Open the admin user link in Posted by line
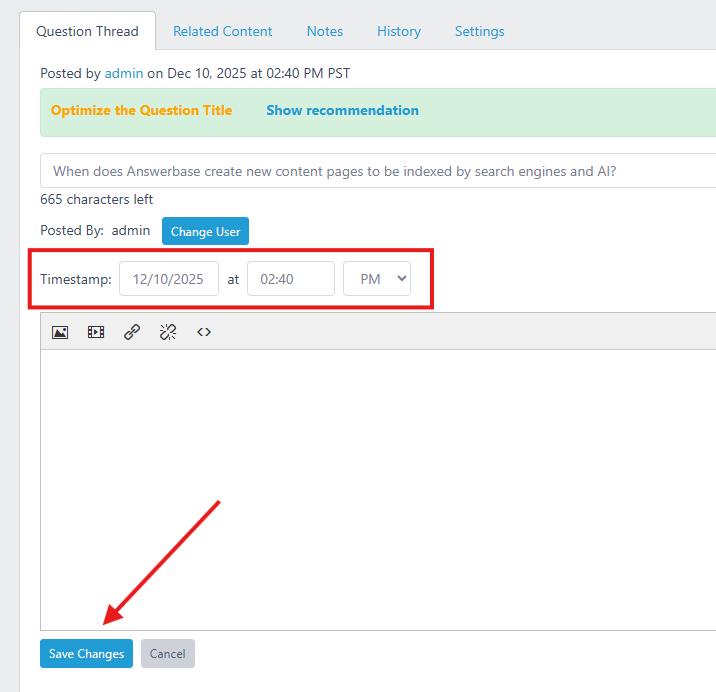716x692 pixels. (124, 73)
